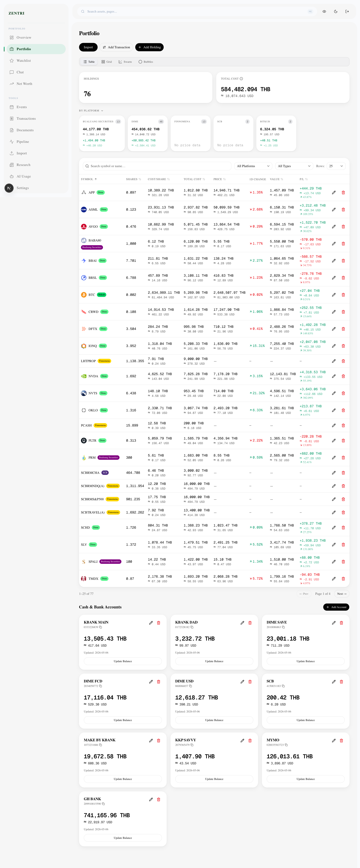Open the Rows per page dropdown
The image size is (360, 868).
pyautogui.click(x=336, y=166)
